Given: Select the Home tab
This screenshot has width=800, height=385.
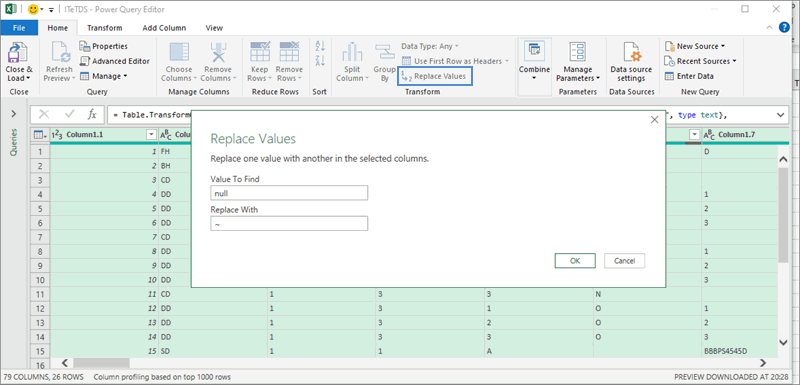Looking at the screenshot, I should tap(58, 28).
